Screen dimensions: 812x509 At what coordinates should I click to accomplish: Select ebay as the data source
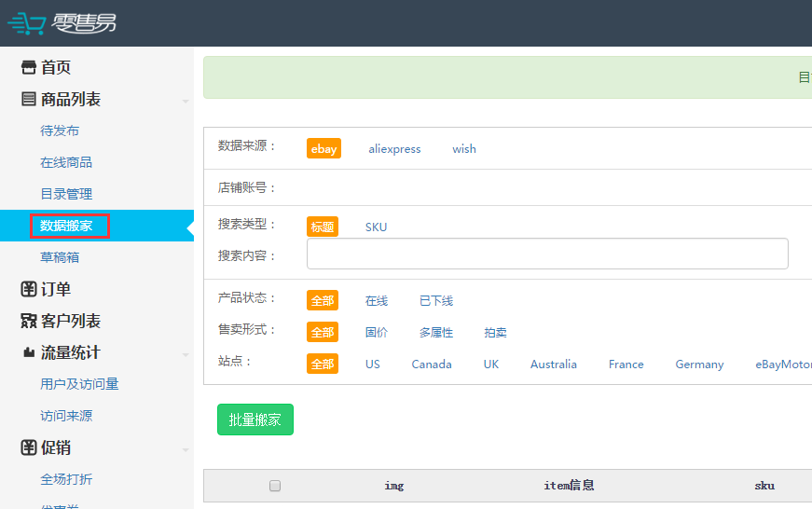tap(323, 148)
